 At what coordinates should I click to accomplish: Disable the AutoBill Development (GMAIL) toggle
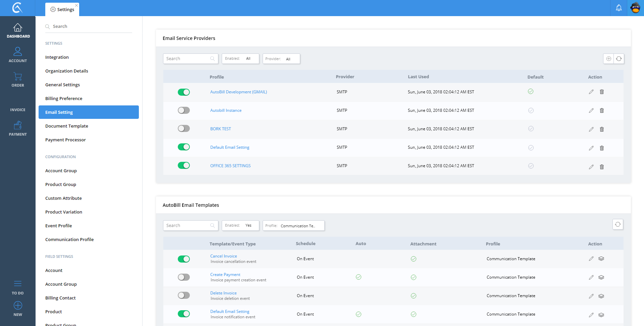[x=184, y=92]
